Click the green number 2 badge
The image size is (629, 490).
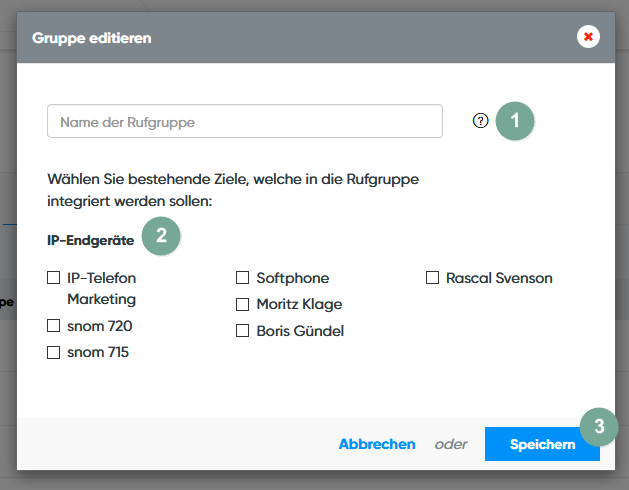[x=161, y=237]
